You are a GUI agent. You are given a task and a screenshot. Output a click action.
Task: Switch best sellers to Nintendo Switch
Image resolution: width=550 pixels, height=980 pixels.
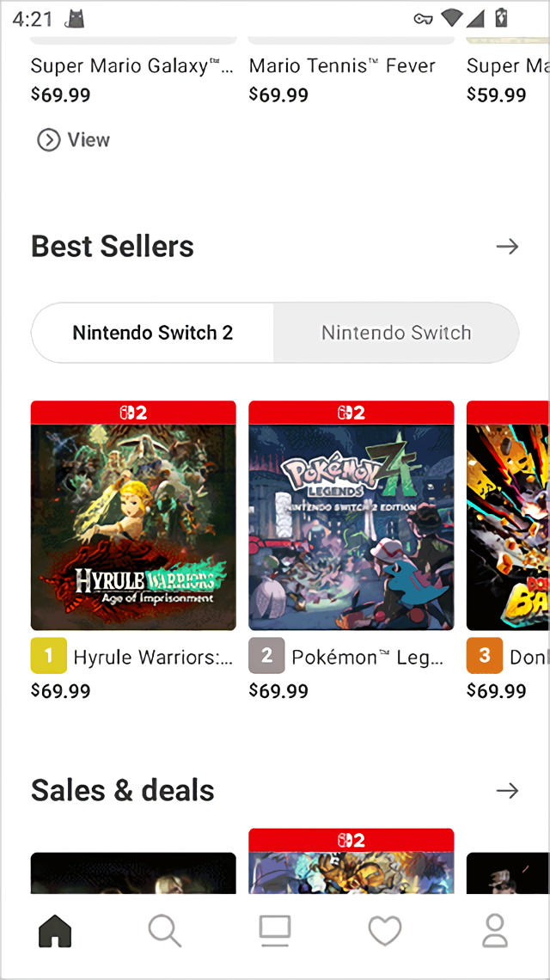[x=396, y=333]
